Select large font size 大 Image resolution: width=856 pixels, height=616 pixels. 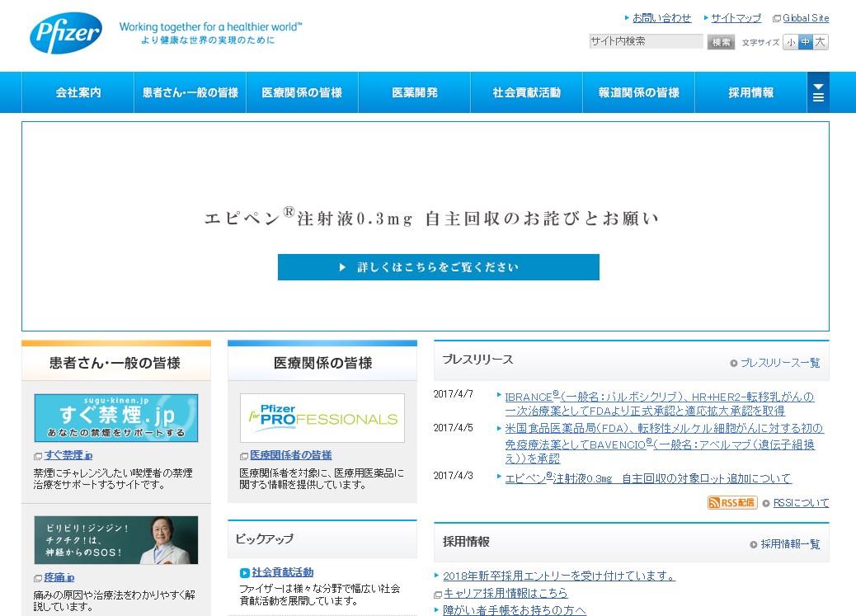coord(821,42)
